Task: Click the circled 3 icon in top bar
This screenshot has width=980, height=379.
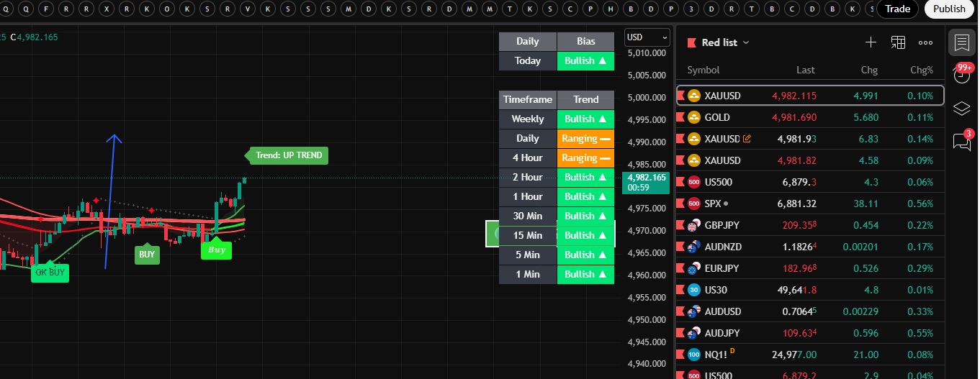Action: (x=692, y=9)
